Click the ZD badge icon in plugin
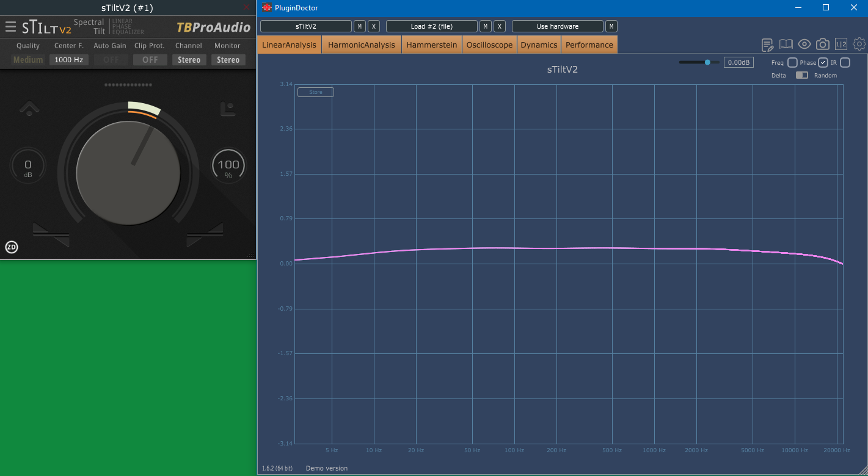The image size is (868, 476). tap(12, 247)
